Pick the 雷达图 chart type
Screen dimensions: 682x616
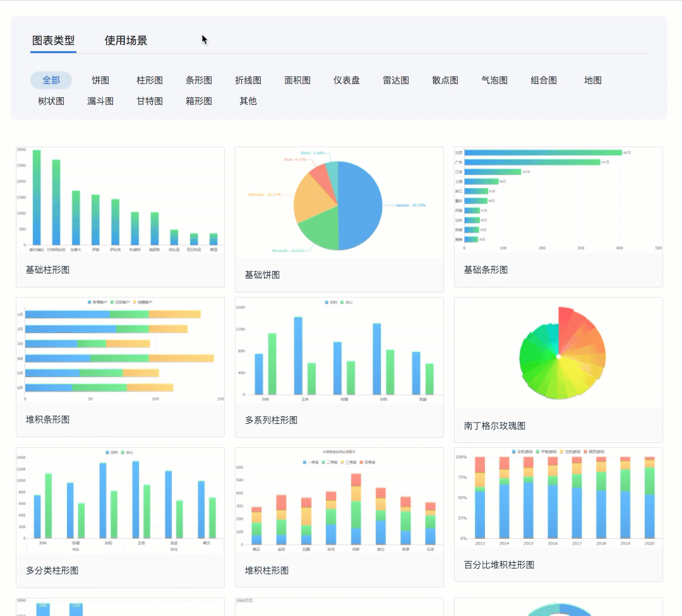pos(396,80)
